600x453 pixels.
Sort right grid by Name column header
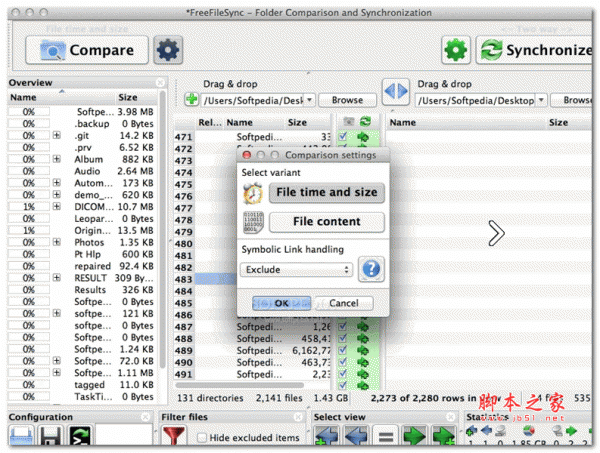466,122
